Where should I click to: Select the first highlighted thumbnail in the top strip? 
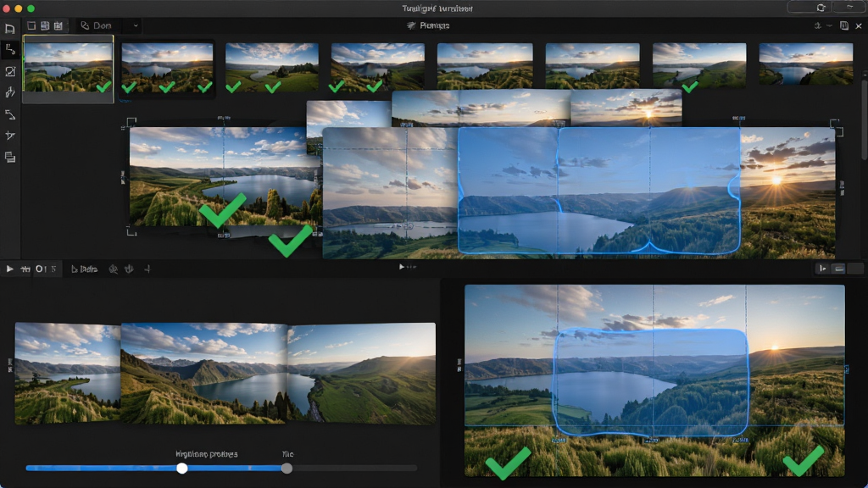tap(68, 68)
